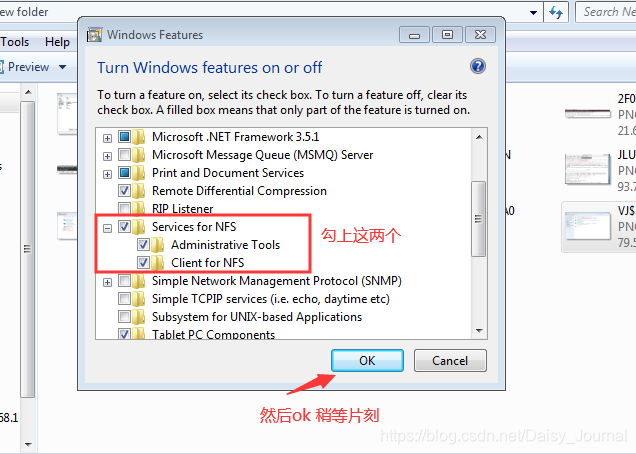Enable Subsystem for UNIX-based Applications checkbox
Image resolution: width=636 pixels, height=454 pixels.
tap(125, 316)
